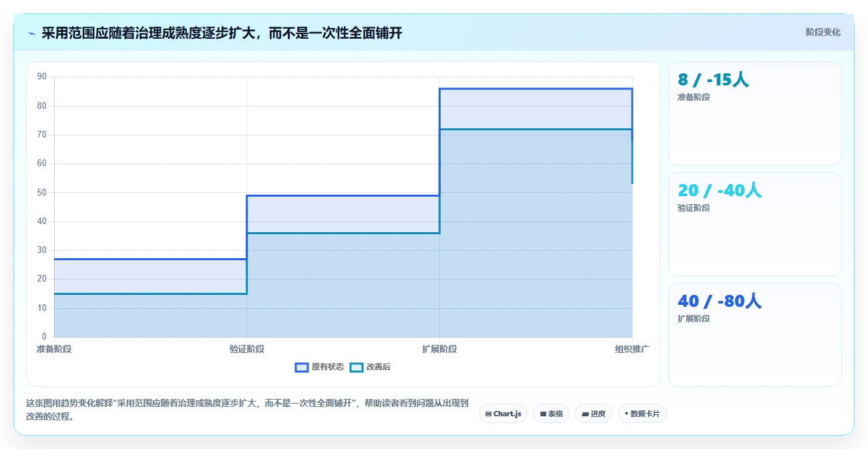Screen dimensions: 868x449
Task: Click the teal 改善后 step line at 72
Action: tap(535, 129)
